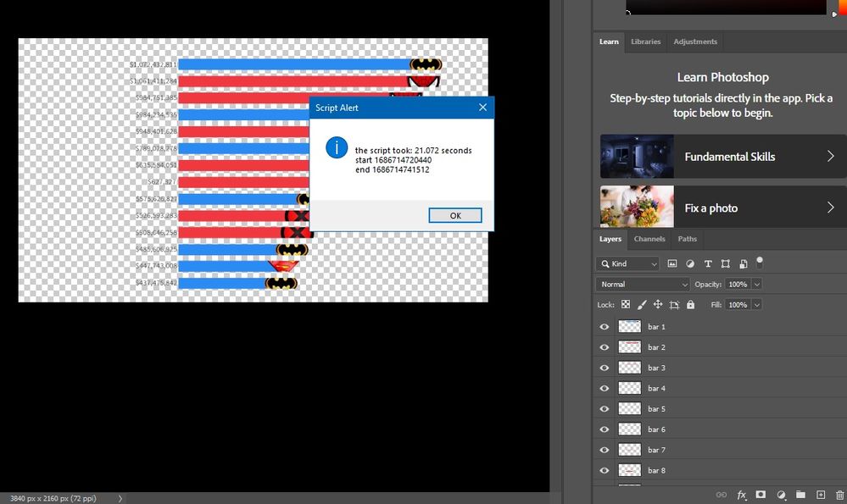The width and height of the screenshot is (847, 504).
Task: Switch to the Layers tab
Action: coord(610,239)
